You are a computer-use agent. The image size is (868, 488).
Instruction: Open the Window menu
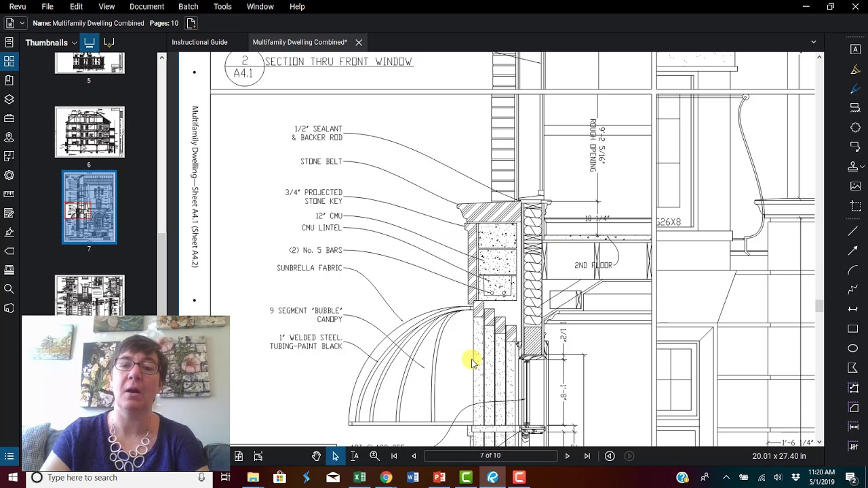260,6
